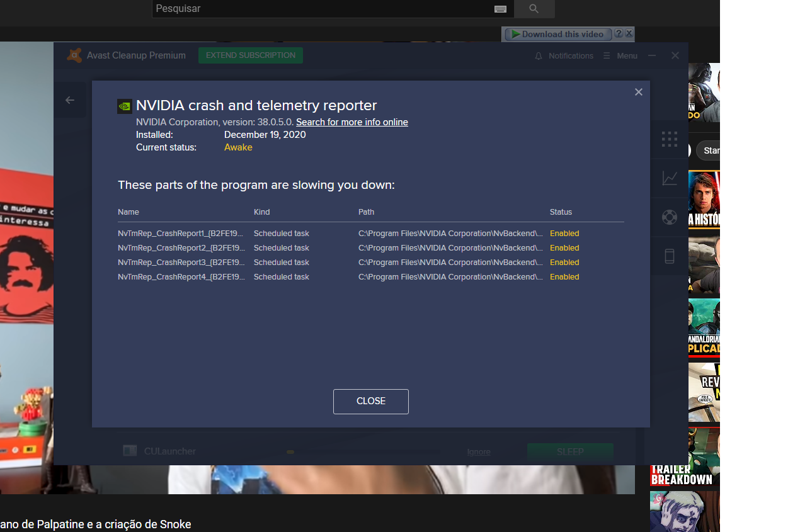800x532 pixels.
Task: Click Enabled status of CrashReport3
Action: pyautogui.click(x=564, y=263)
